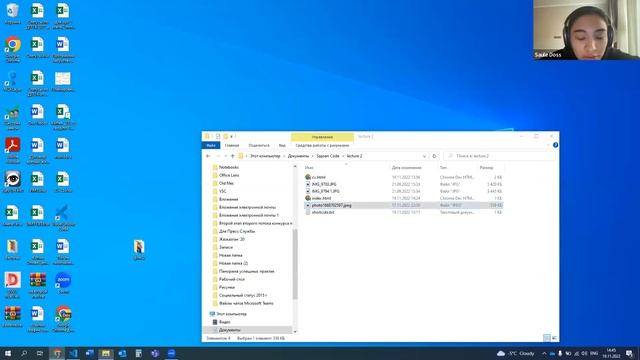Open the Главная ribbon tab
The width and height of the screenshot is (640, 360).
[232, 145]
